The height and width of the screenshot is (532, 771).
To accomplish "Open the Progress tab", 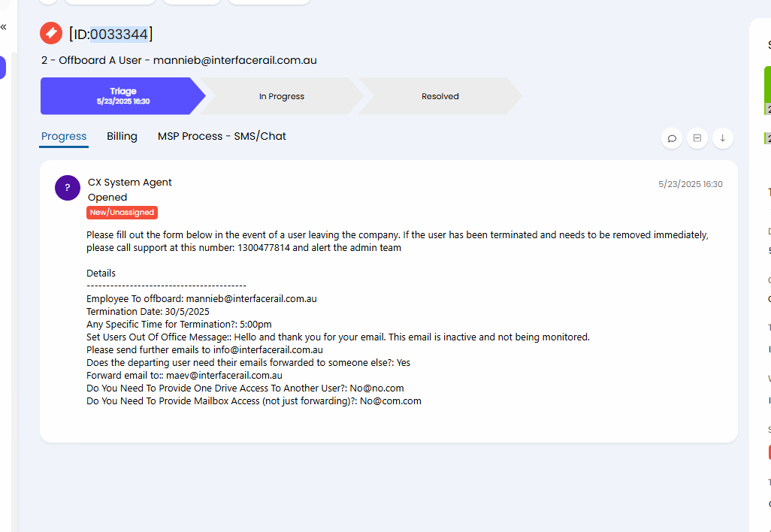I will 64,136.
